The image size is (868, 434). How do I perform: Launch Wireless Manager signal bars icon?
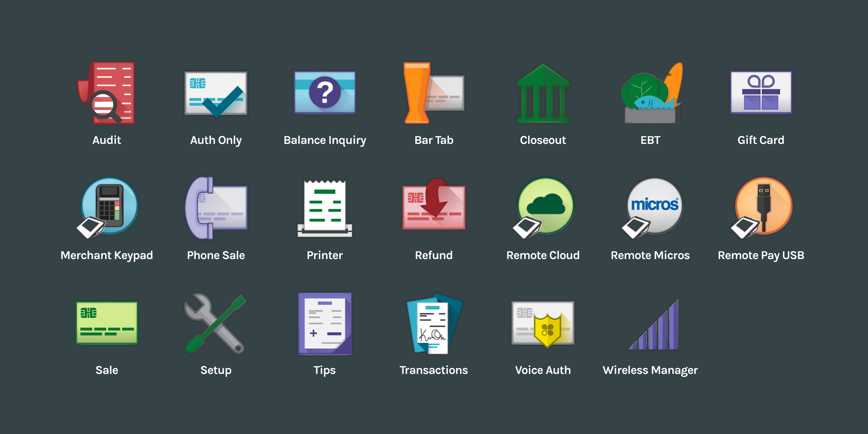[654, 325]
